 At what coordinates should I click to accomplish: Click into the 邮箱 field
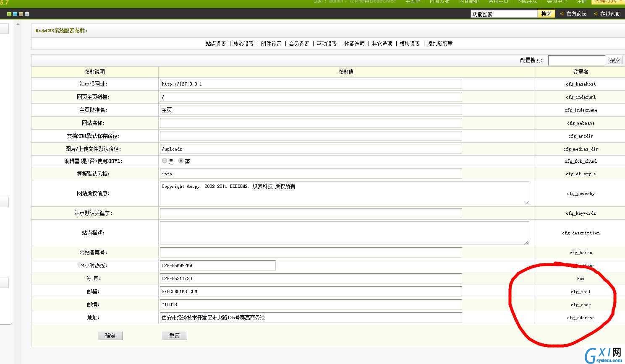click(311, 291)
